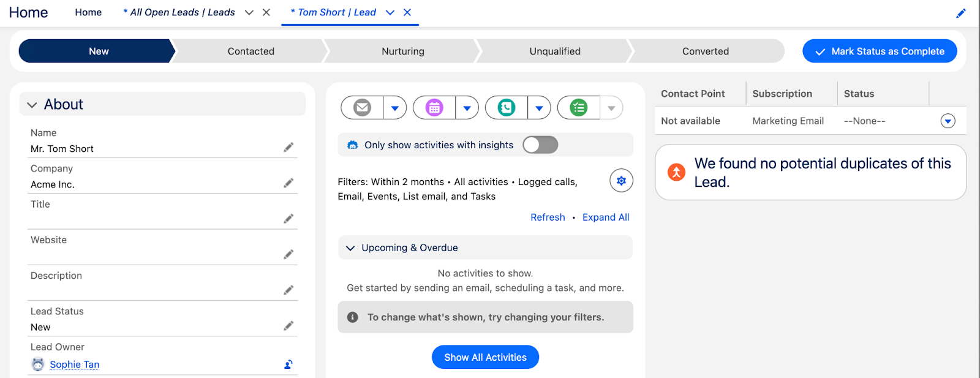Switch to All Open Leads tab
The height and width of the screenshot is (378, 980).
179,12
